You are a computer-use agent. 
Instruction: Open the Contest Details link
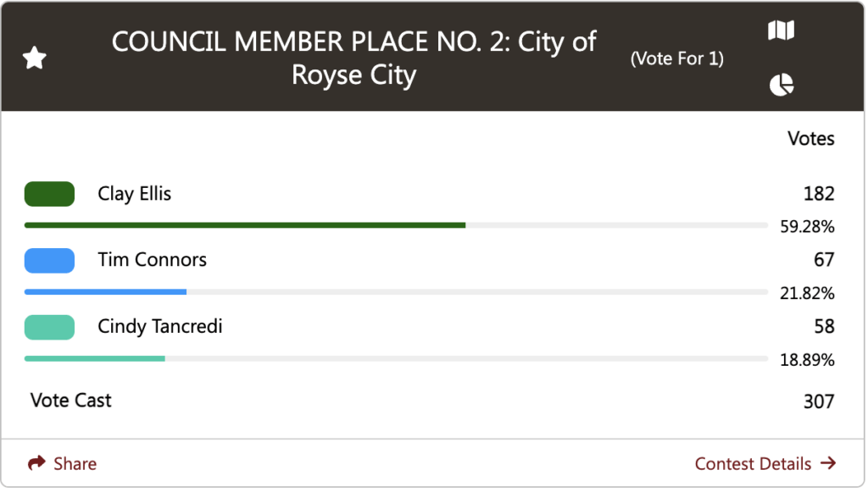pyautogui.click(x=765, y=463)
